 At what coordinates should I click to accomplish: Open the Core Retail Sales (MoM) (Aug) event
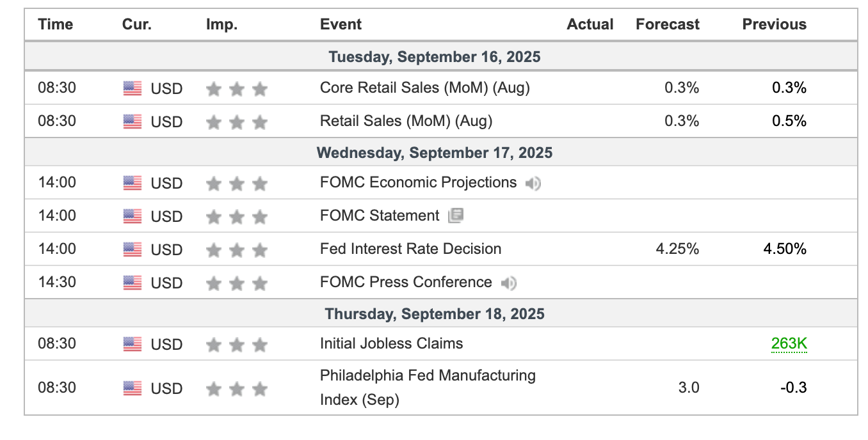(425, 88)
